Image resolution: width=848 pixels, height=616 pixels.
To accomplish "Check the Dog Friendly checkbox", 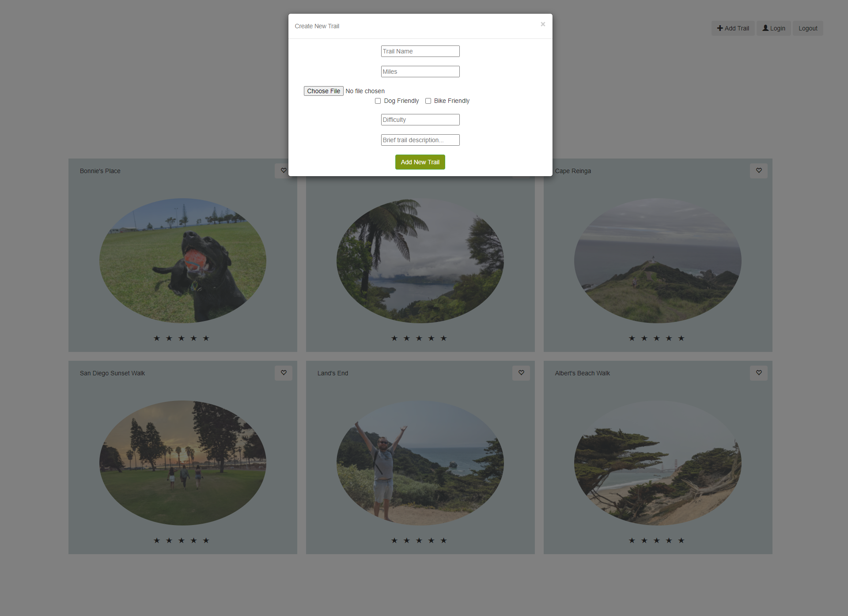I will pos(378,101).
